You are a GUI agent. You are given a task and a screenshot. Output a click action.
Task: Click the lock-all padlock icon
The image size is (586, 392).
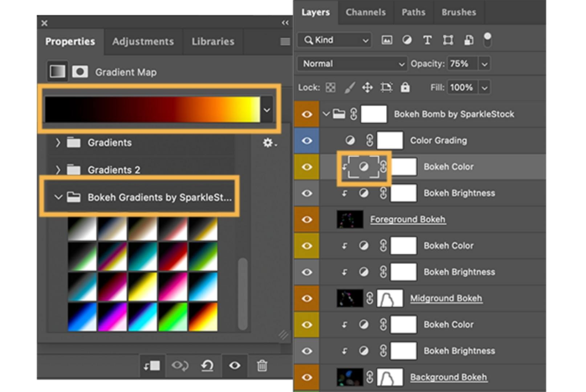tap(406, 87)
